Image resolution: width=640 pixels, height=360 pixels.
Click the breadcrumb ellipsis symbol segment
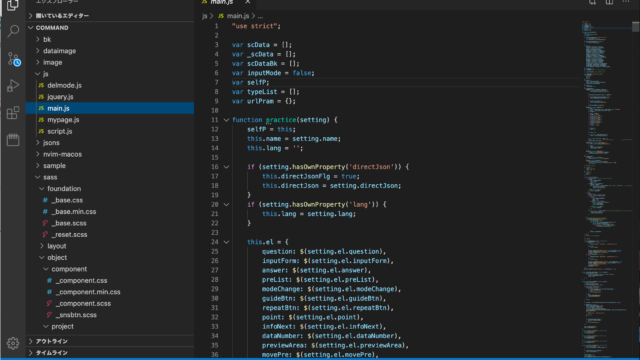260,16
